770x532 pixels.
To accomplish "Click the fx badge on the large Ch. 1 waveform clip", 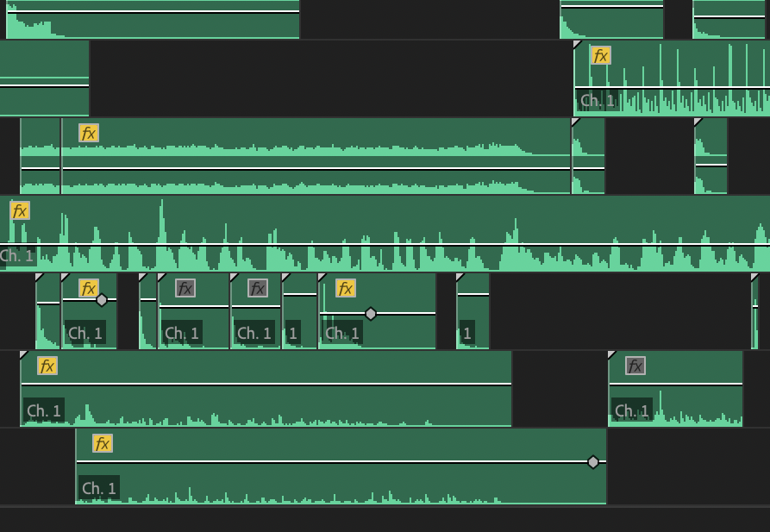I will [x=19, y=210].
